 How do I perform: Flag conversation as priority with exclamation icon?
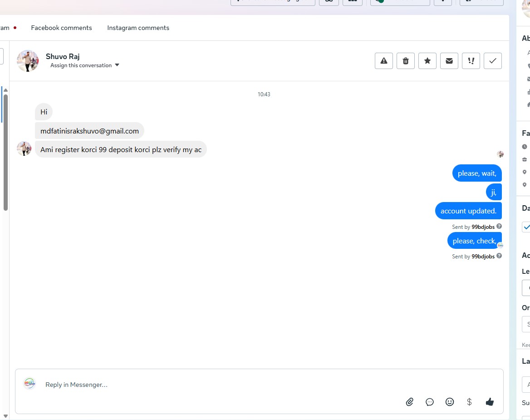coord(471,61)
